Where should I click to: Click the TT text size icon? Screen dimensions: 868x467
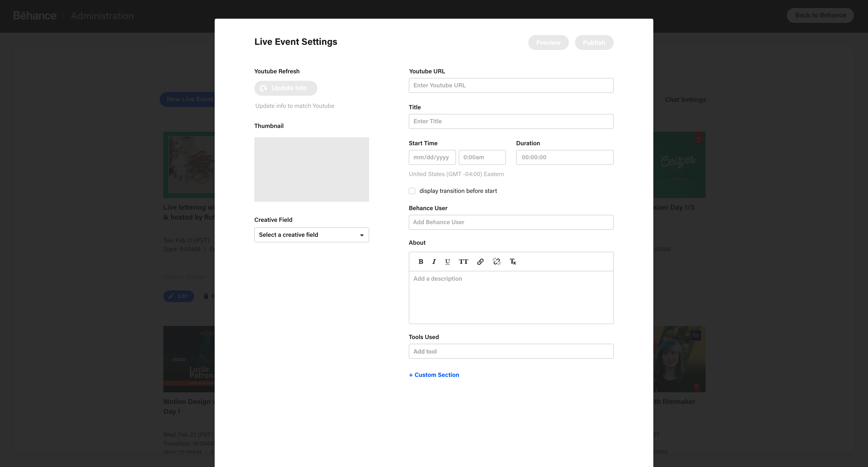(x=463, y=262)
